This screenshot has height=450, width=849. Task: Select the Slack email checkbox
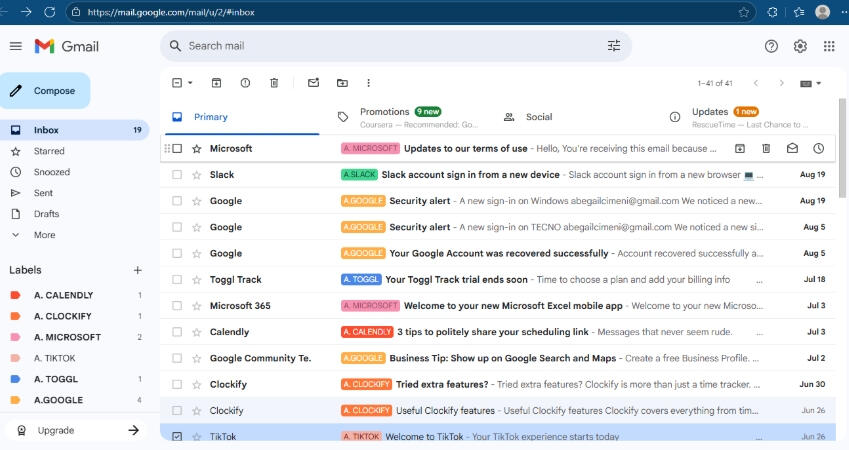[177, 174]
